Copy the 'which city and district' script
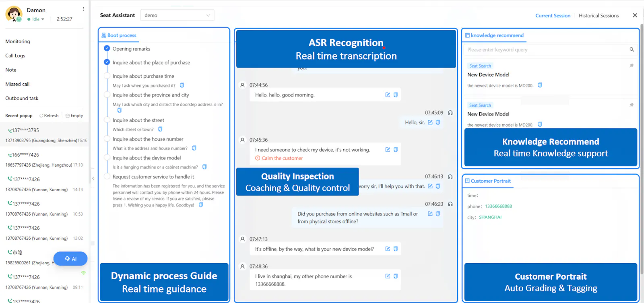The image size is (644, 303). (x=119, y=110)
